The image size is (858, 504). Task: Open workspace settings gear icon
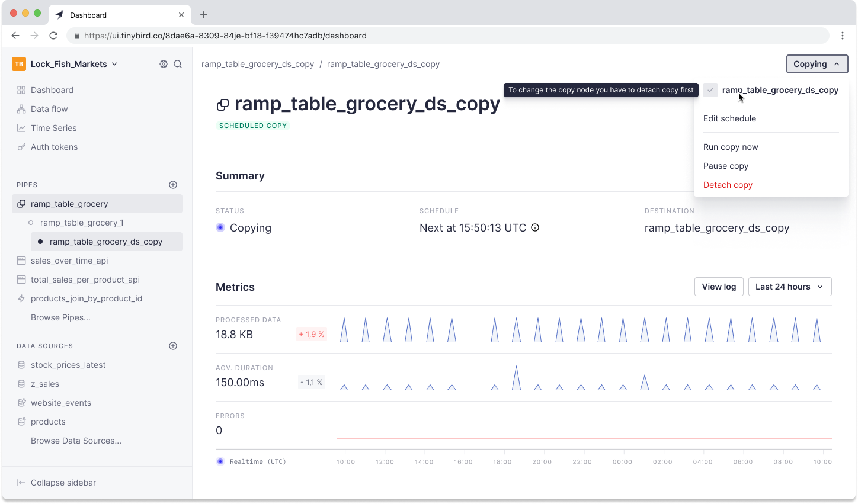click(x=164, y=64)
